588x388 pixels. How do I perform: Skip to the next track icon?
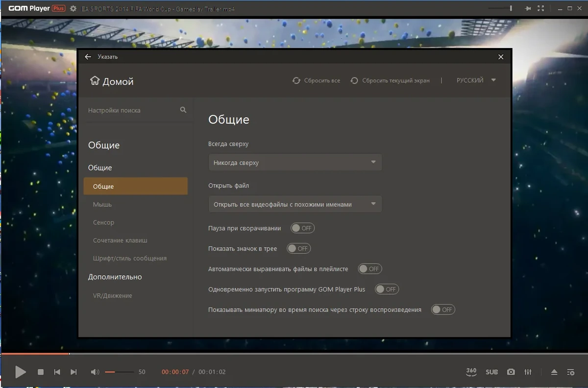tap(73, 372)
